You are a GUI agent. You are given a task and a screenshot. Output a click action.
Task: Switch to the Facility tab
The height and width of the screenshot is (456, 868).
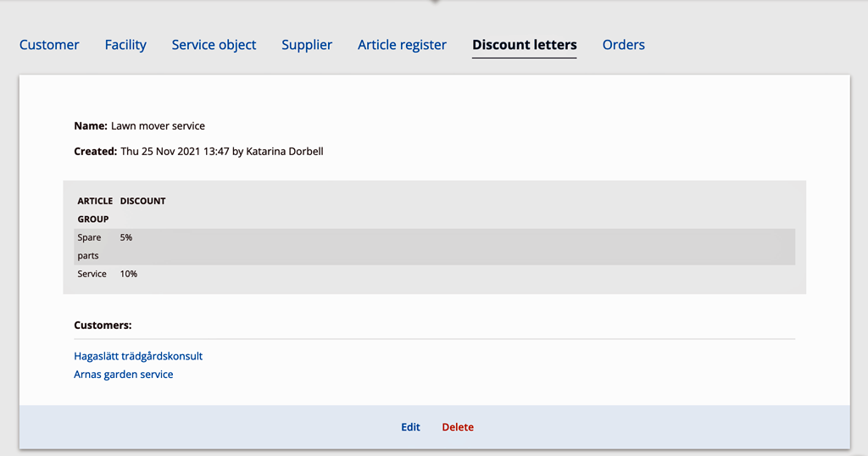click(x=125, y=45)
